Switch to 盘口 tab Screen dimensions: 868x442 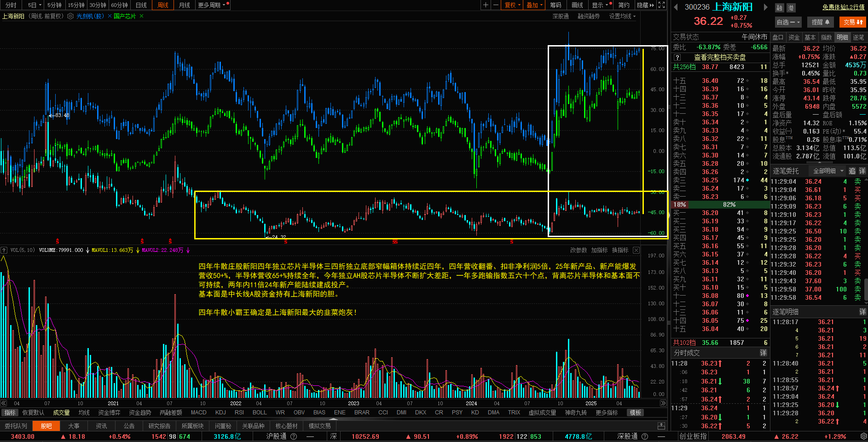pyautogui.click(x=778, y=37)
